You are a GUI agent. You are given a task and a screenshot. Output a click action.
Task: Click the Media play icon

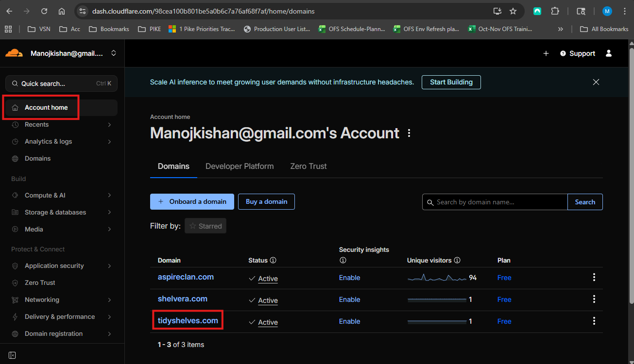pos(15,230)
